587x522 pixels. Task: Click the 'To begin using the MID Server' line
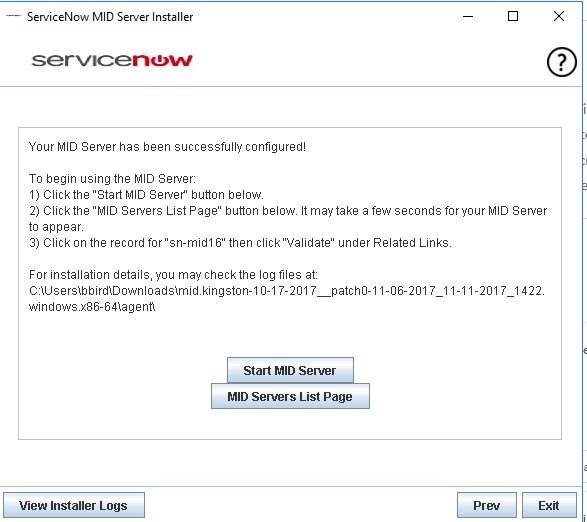(112, 179)
